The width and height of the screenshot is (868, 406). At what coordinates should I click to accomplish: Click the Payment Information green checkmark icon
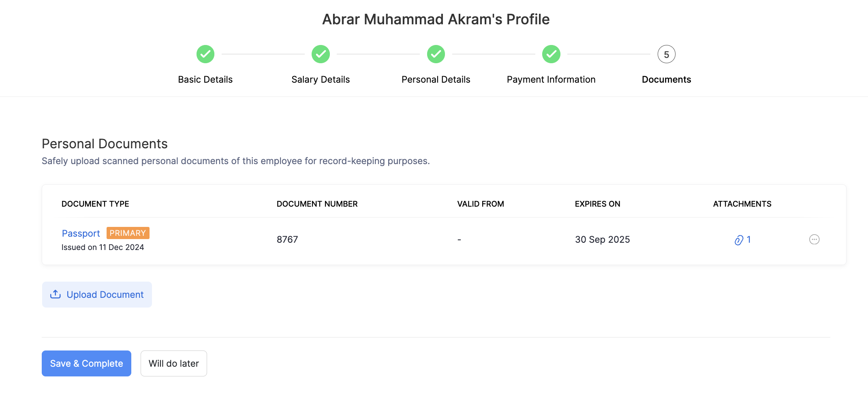click(551, 54)
